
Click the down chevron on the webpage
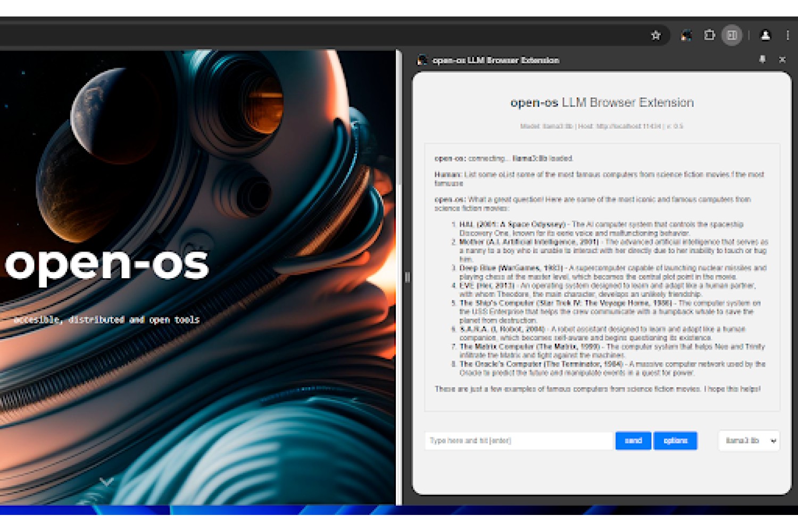(106, 481)
